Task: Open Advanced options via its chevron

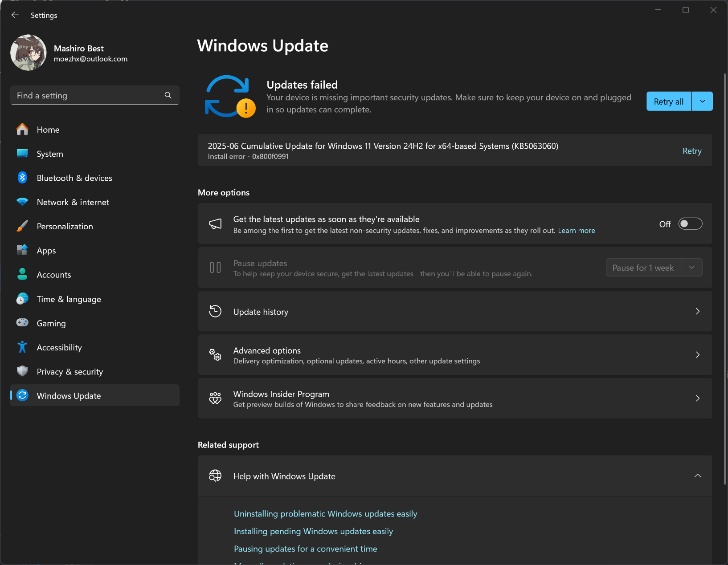Action: point(698,354)
